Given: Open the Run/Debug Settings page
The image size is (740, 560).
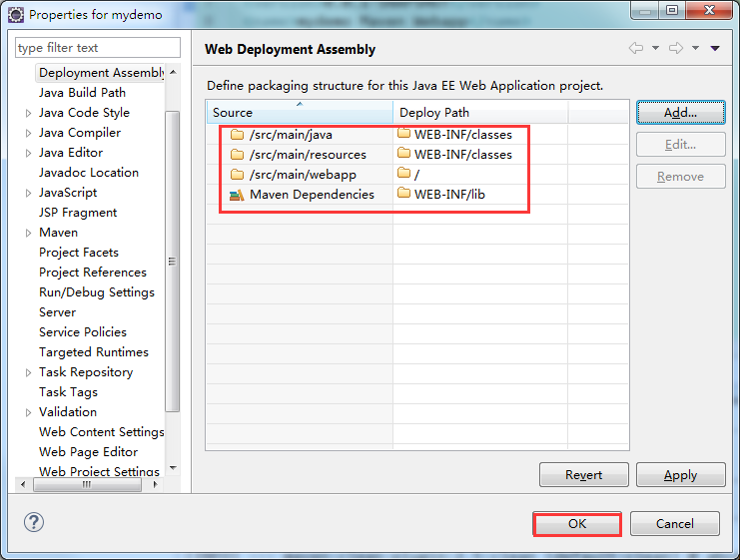Looking at the screenshot, I should coord(97,292).
